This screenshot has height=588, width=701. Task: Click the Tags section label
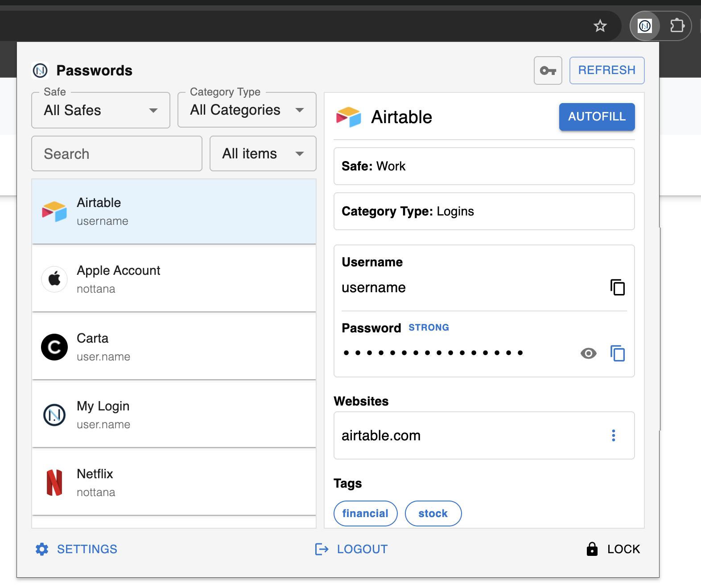click(348, 484)
